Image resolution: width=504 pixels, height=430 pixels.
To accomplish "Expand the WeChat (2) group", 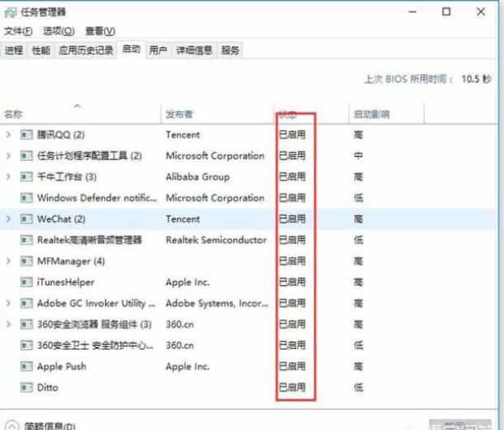I will (x=9, y=219).
